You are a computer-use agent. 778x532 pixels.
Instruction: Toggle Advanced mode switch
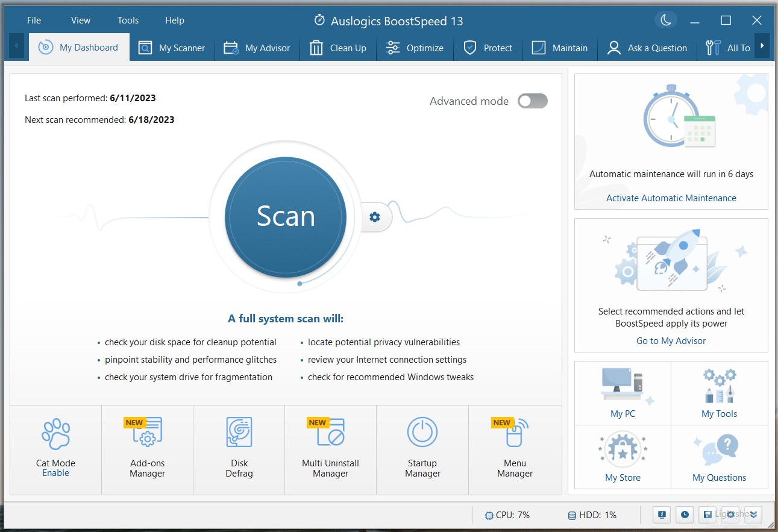pyautogui.click(x=532, y=101)
